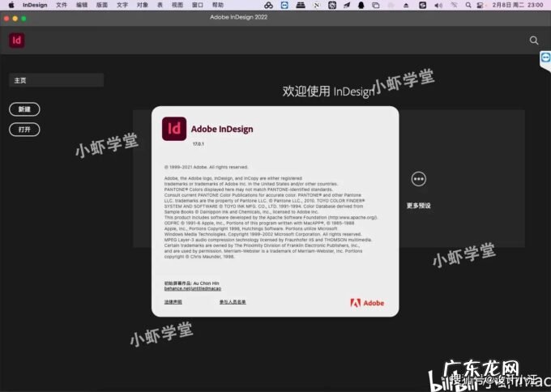Viewport: 551px width, 392px height.
Task: Open the 帮助 menu
Action: (x=218, y=5)
